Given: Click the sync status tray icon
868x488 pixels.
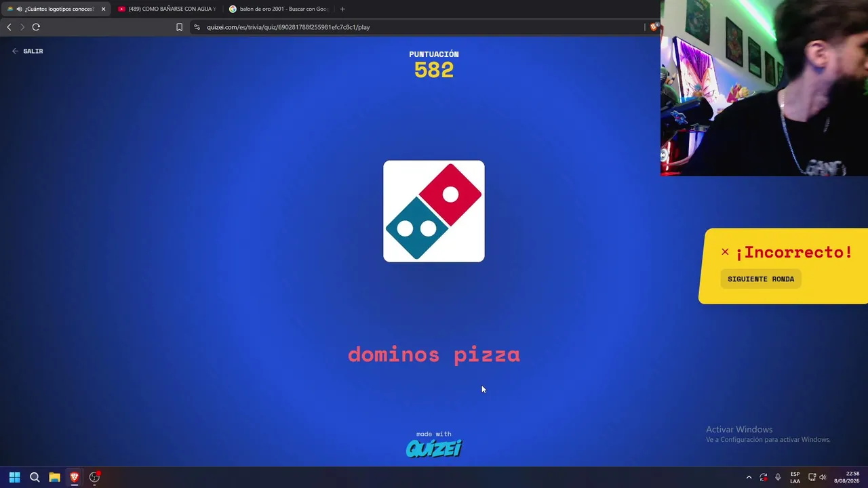Looking at the screenshot, I should coord(764,477).
